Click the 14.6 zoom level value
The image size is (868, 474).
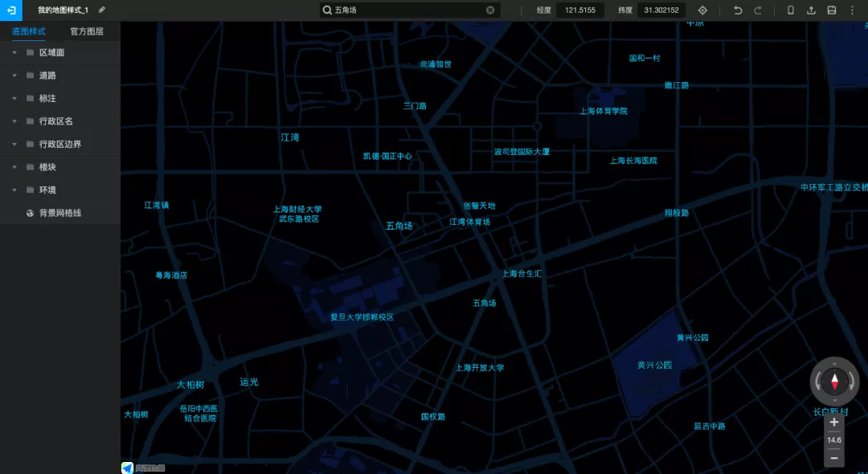coord(834,440)
